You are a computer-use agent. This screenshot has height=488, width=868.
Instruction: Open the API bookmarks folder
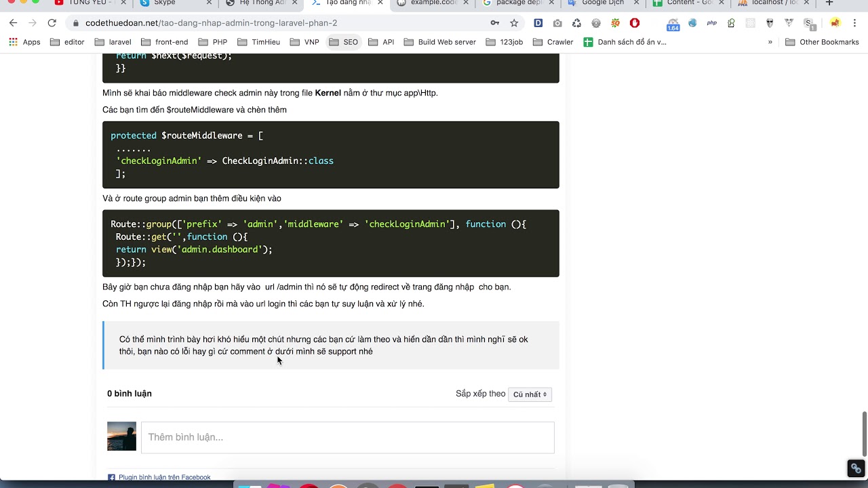pos(381,42)
